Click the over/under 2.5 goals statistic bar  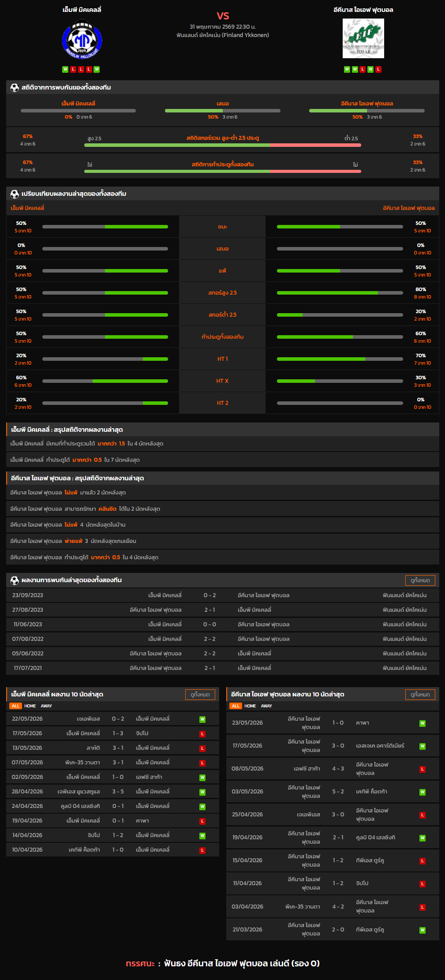pos(223,145)
